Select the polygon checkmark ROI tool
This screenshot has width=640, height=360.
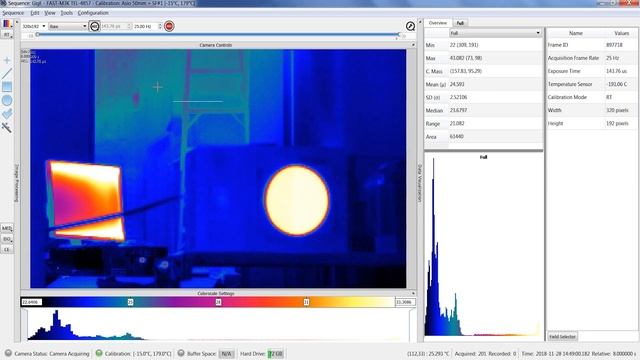pyautogui.click(x=7, y=114)
